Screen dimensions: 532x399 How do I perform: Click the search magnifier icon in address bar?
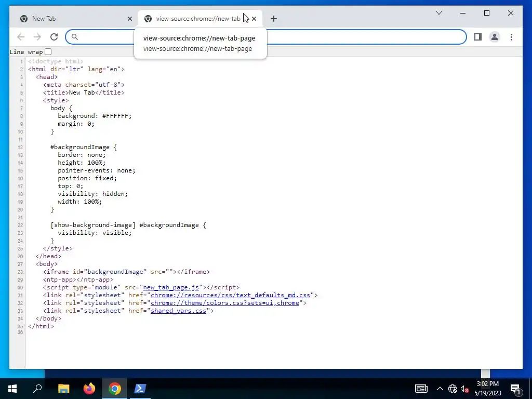coord(75,37)
